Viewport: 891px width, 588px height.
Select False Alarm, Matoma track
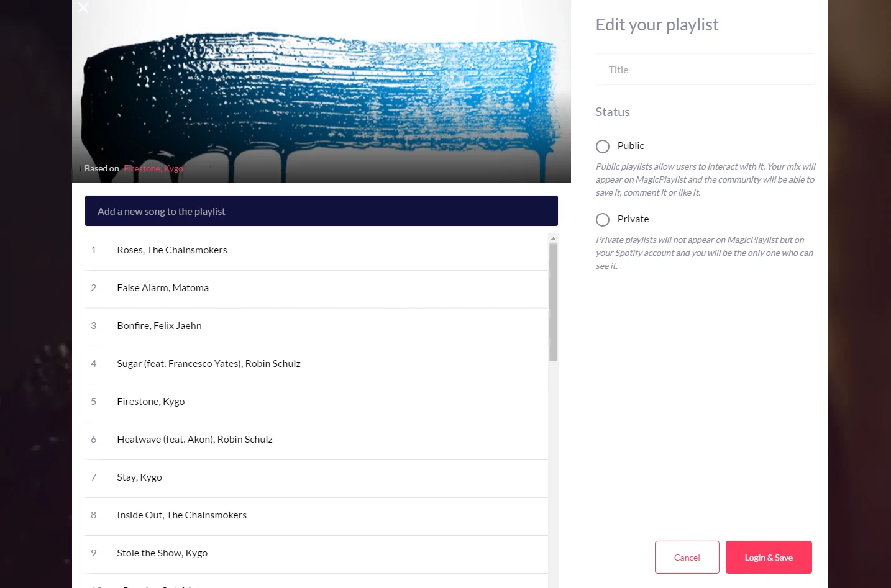[x=316, y=288]
